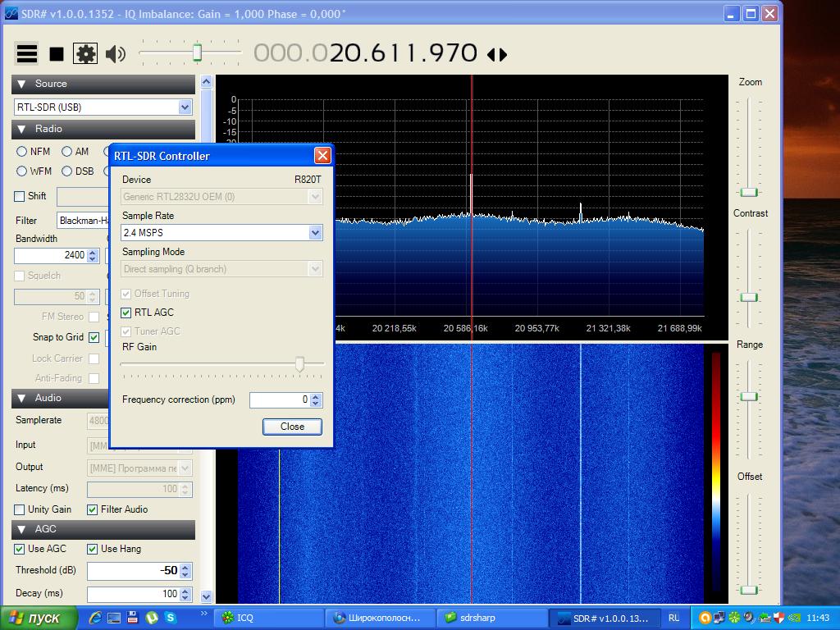Screen dimensions: 840x630
Task: Collapse the Audio panel
Action: tap(21, 398)
